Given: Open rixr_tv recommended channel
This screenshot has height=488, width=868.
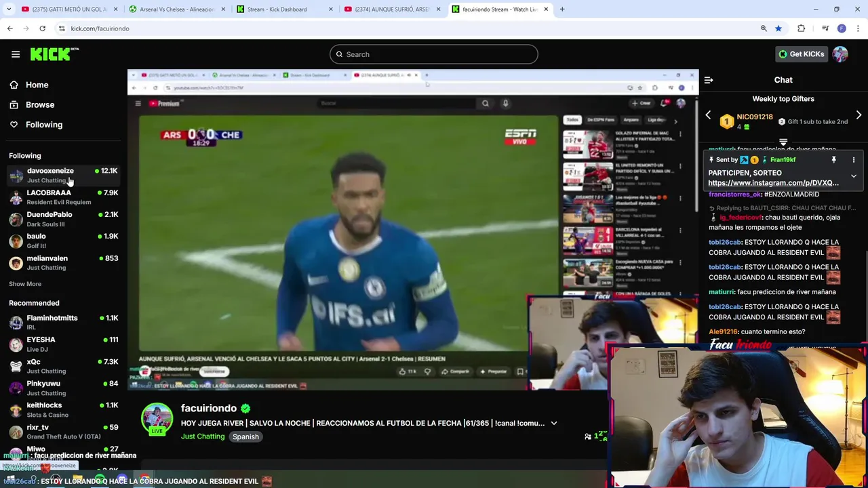Looking at the screenshot, I should pyautogui.click(x=63, y=432).
